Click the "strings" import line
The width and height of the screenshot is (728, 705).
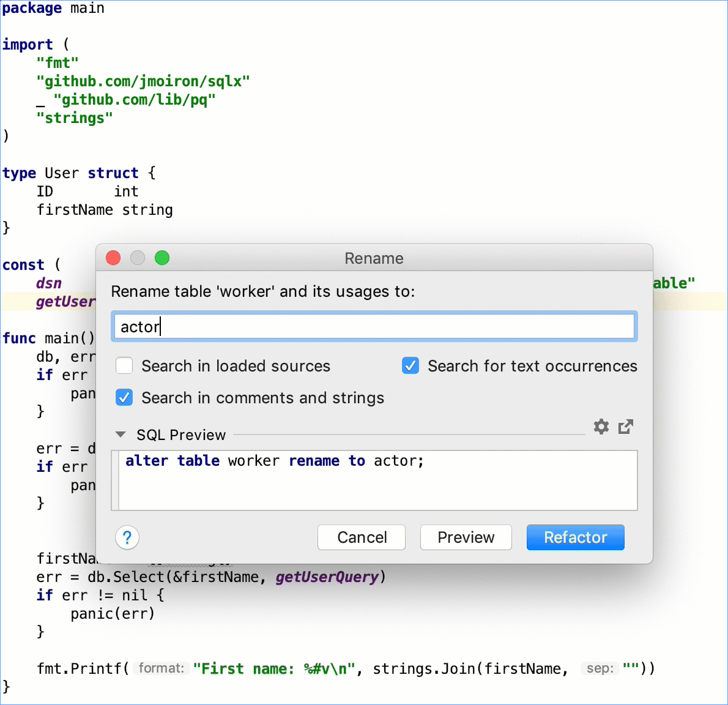point(75,118)
